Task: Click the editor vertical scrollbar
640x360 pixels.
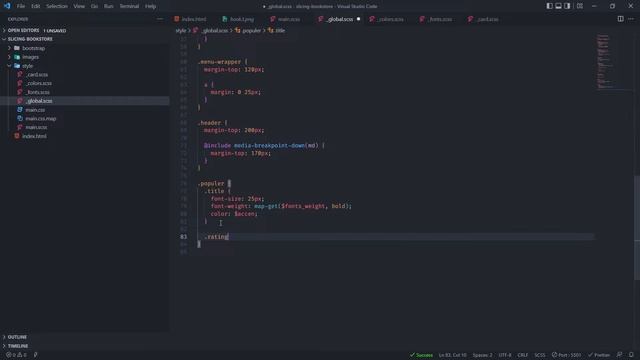Action: (x=637, y=227)
